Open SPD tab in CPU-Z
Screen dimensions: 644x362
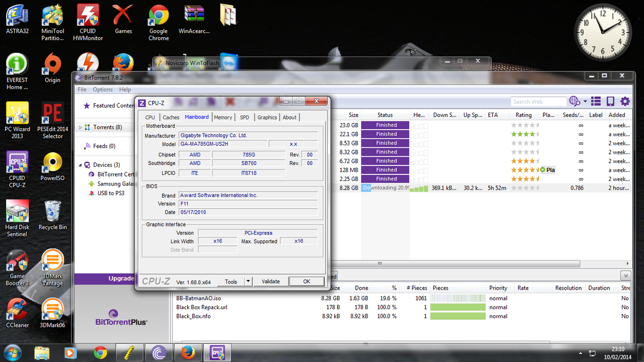coord(245,117)
